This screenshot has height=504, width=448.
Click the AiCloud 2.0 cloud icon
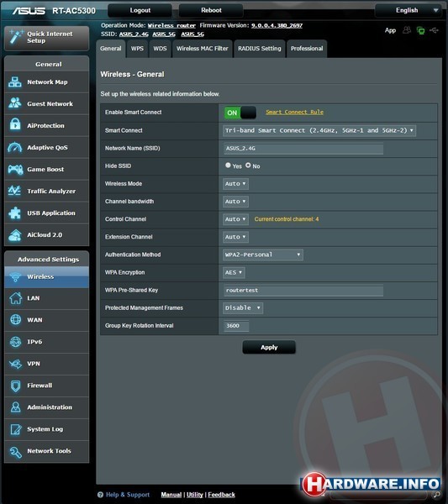(x=15, y=235)
